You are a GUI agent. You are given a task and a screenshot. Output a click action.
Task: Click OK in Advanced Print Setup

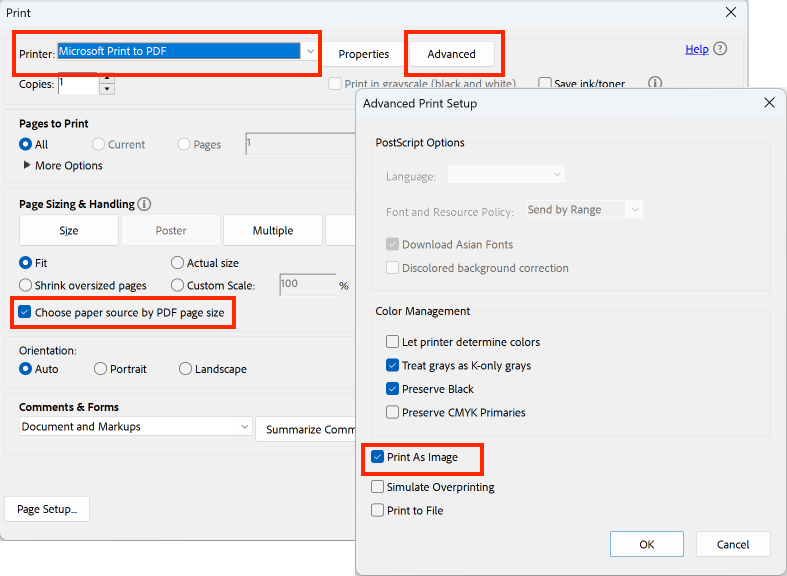tap(646, 544)
